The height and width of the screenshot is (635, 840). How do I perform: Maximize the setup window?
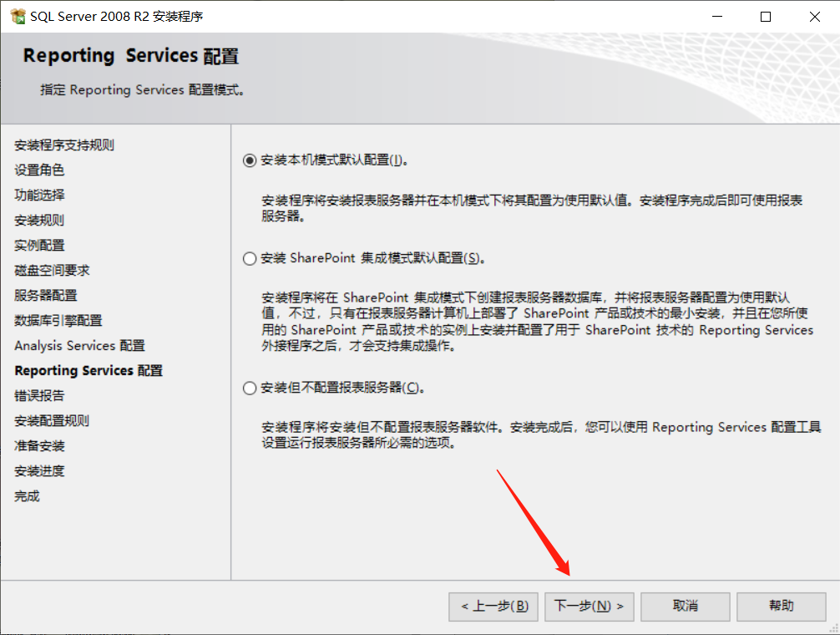pos(766,17)
